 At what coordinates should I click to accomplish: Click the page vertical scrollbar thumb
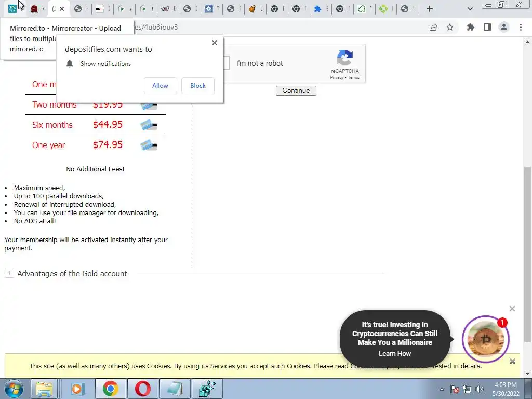click(527, 255)
